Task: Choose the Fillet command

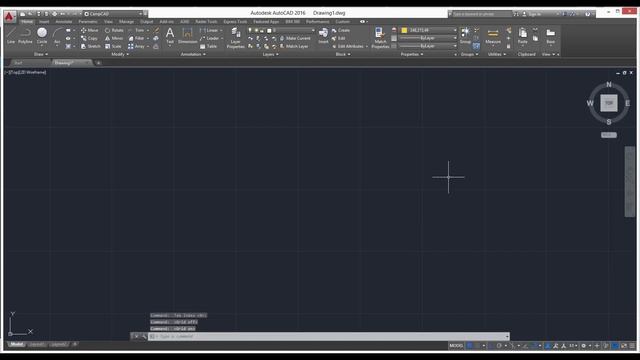Action: (x=136, y=38)
